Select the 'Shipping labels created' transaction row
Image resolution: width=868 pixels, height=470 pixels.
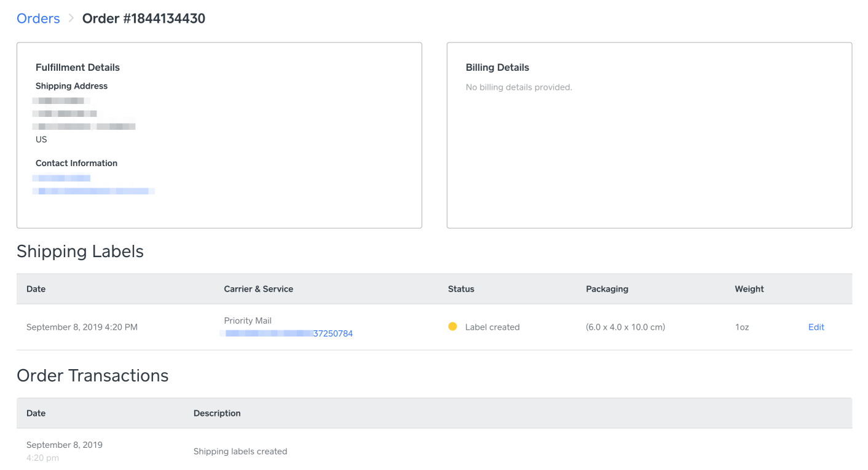tap(240, 451)
